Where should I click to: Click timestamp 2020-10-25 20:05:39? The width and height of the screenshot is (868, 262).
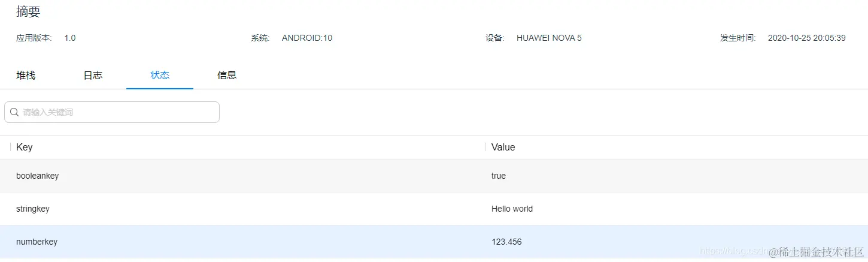pos(806,38)
